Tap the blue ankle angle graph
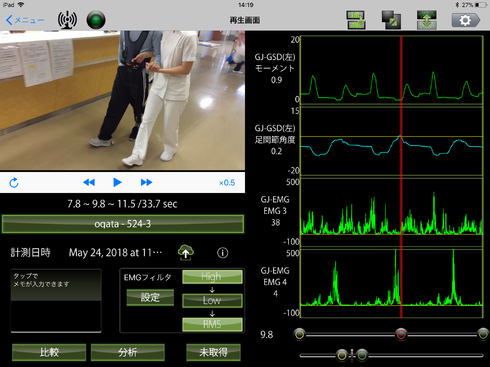Viewport: 490px width, 367px height. (x=392, y=141)
